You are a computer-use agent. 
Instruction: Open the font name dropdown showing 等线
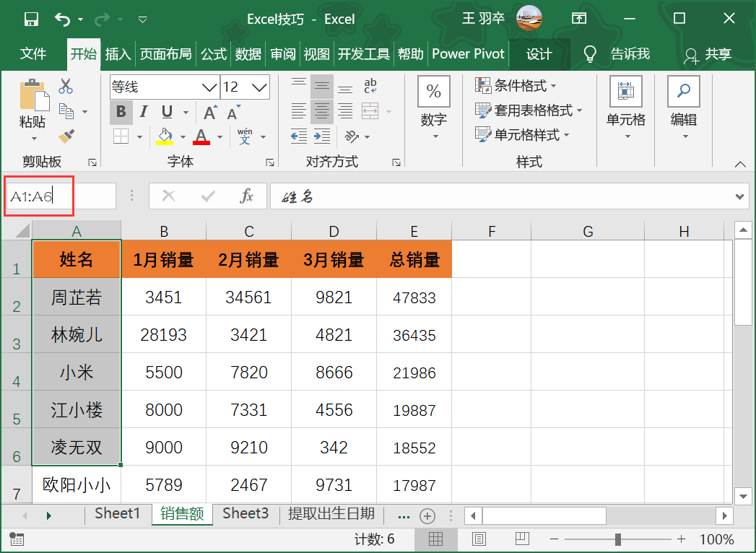pos(209,87)
